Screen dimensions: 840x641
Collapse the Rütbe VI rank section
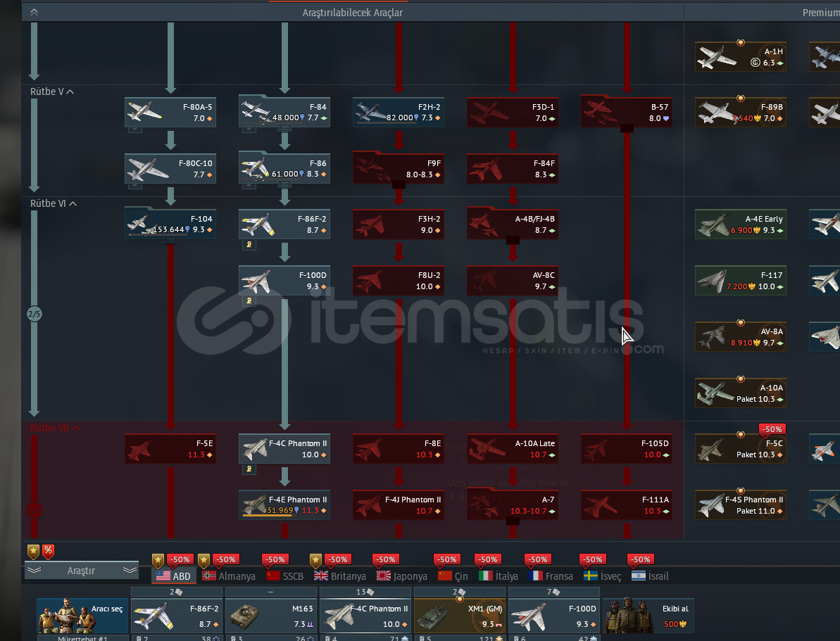pyautogui.click(x=72, y=203)
